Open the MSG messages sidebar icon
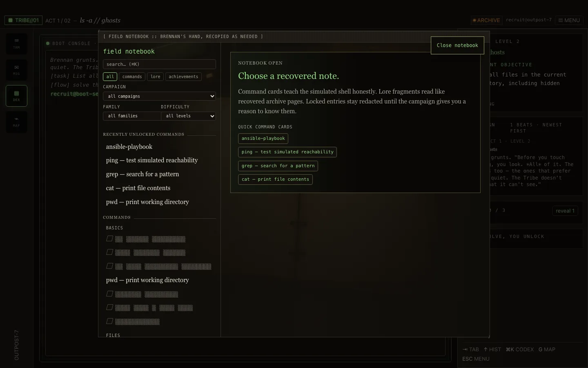 [16, 70]
